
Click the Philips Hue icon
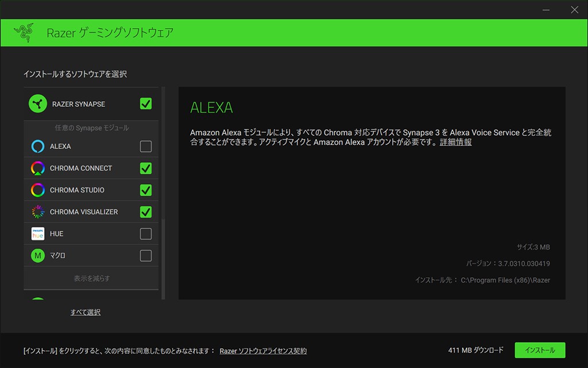click(38, 233)
